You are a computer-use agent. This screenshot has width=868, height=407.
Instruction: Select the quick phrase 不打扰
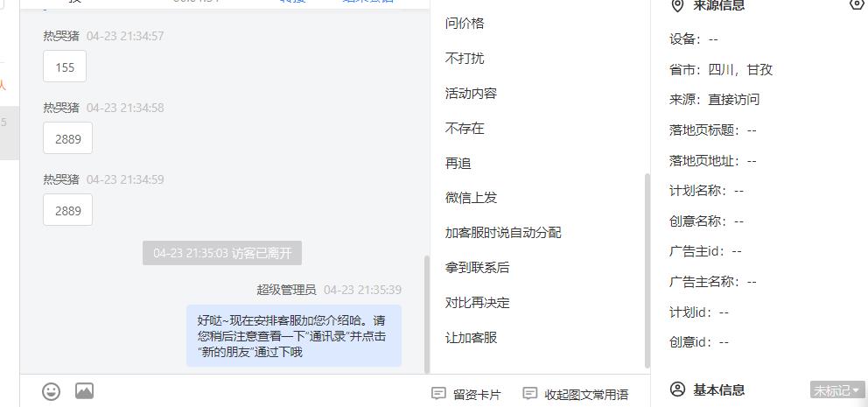pos(465,58)
